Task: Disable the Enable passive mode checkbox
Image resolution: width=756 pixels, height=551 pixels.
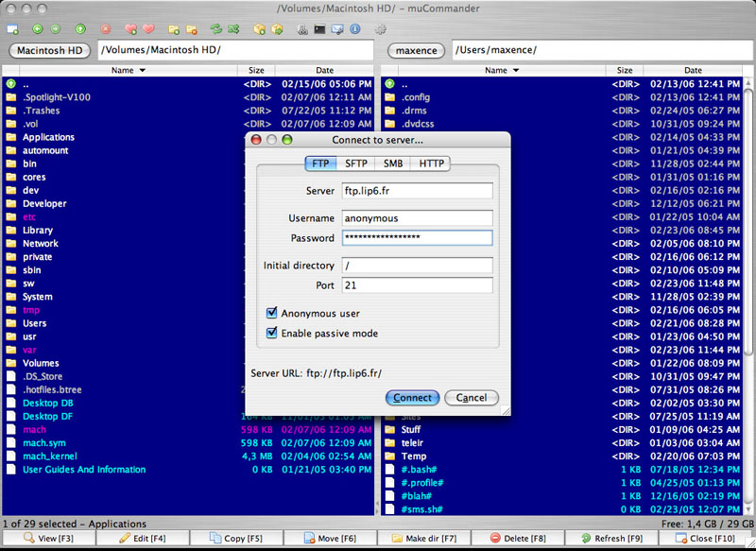Action: pos(272,333)
